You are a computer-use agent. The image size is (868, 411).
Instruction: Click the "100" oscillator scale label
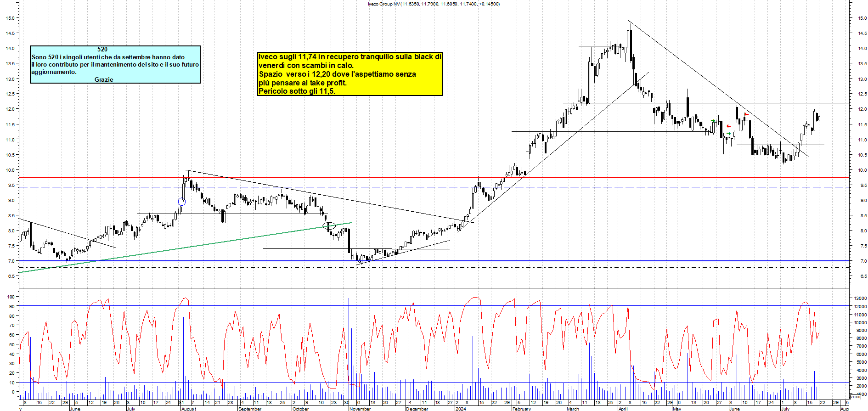pos(11,297)
